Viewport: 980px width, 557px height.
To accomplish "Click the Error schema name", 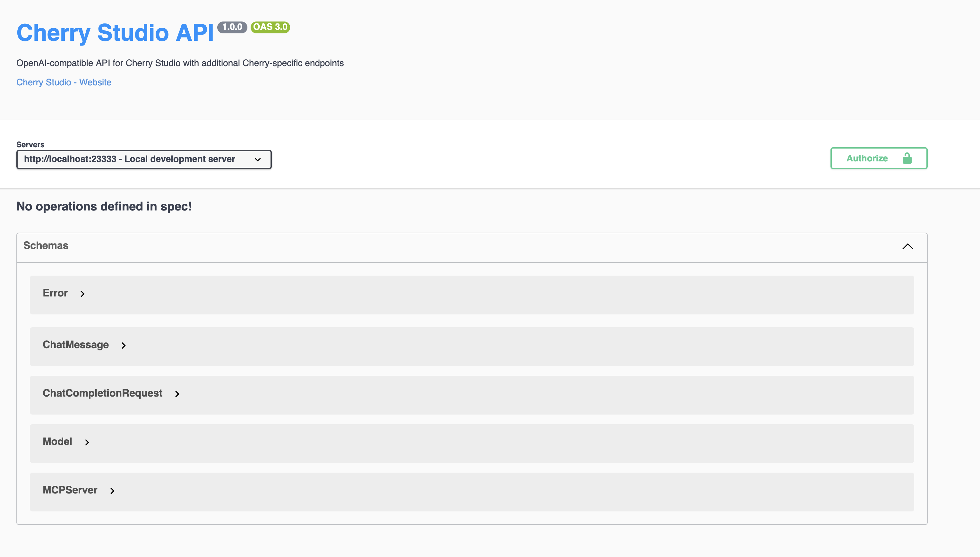I will point(55,293).
